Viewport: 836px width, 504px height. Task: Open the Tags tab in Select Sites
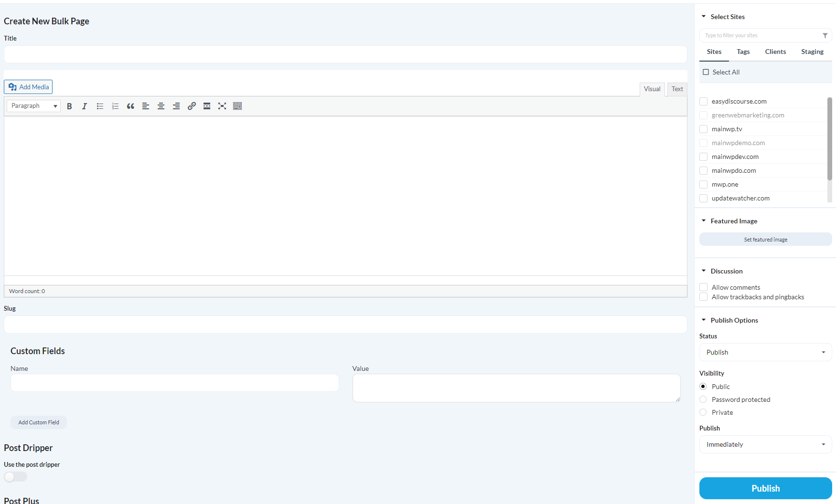[743, 52]
